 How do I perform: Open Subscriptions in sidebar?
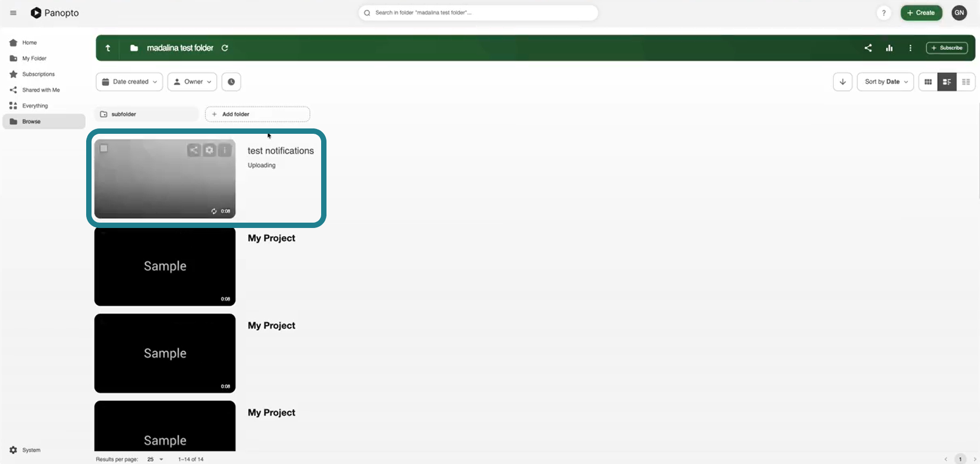44,74
